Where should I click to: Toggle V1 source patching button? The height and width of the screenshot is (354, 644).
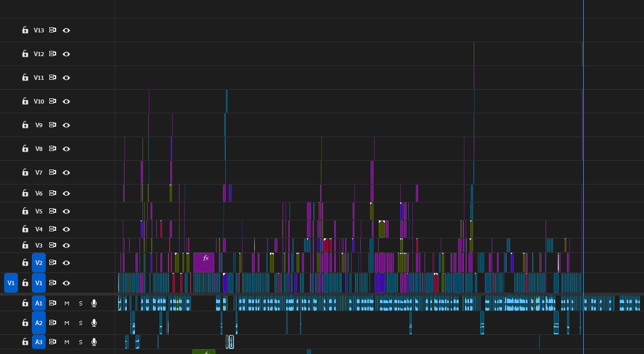coord(11,283)
